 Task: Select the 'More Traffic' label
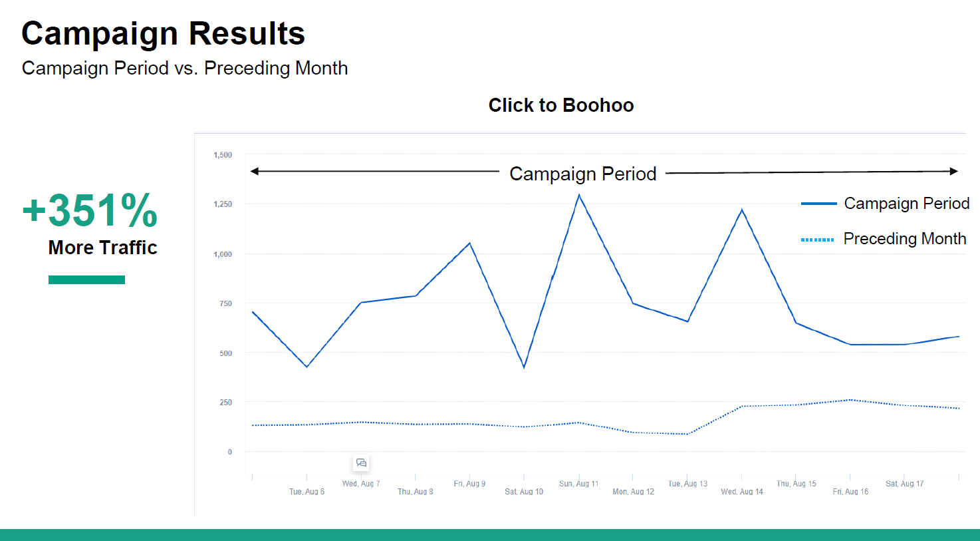coord(102,248)
